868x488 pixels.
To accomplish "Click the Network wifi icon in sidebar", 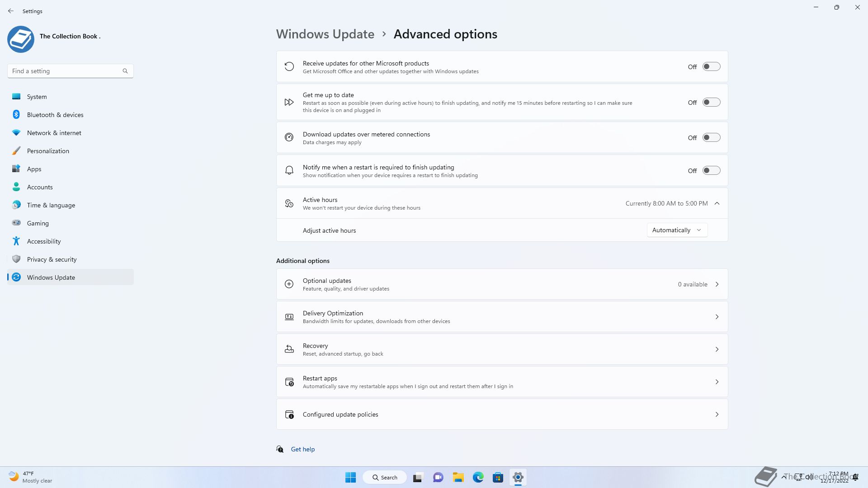I will tap(16, 132).
